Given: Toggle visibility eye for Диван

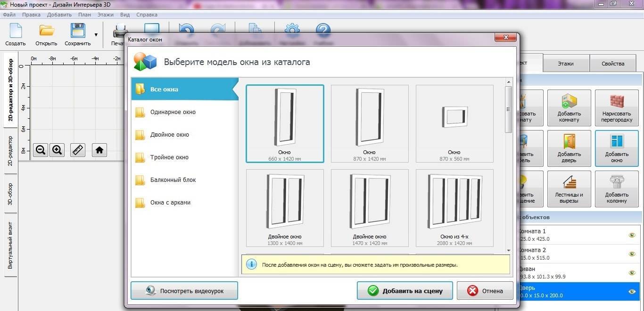Looking at the screenshot, I should pyautogui.click(x=632, y=273).
